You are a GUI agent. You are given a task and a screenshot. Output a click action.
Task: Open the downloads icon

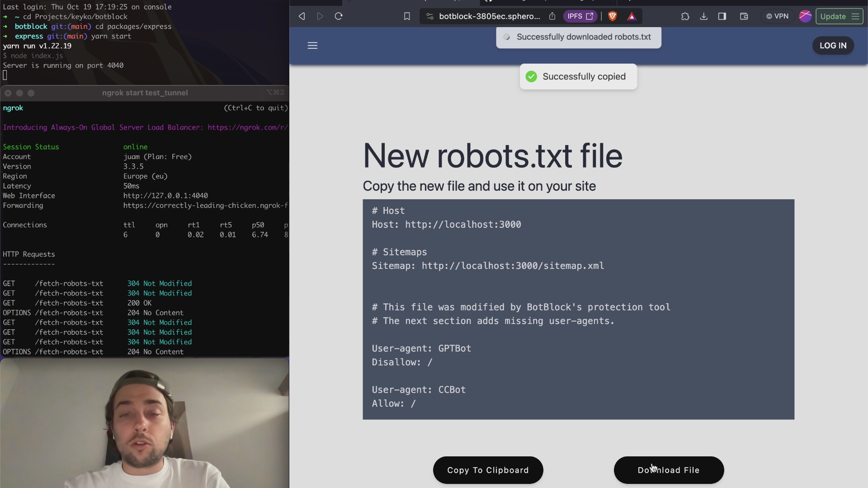pos(704,16)
